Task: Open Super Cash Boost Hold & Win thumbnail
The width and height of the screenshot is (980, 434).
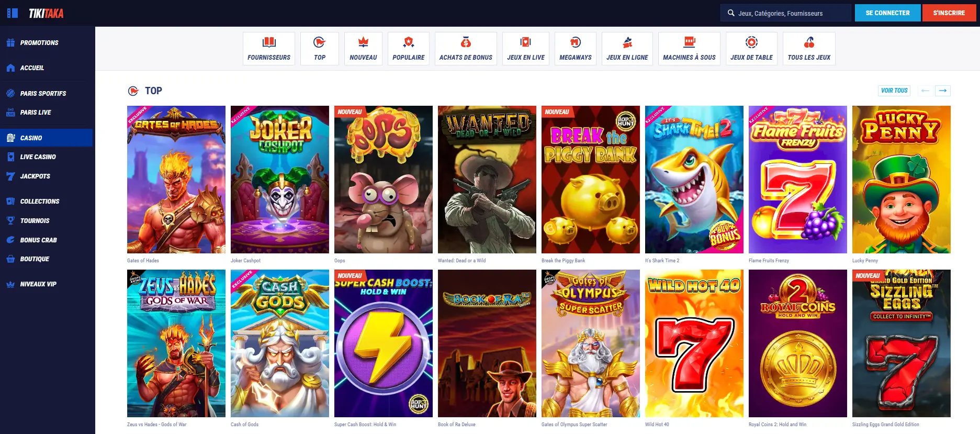Action: coord(384,343)
